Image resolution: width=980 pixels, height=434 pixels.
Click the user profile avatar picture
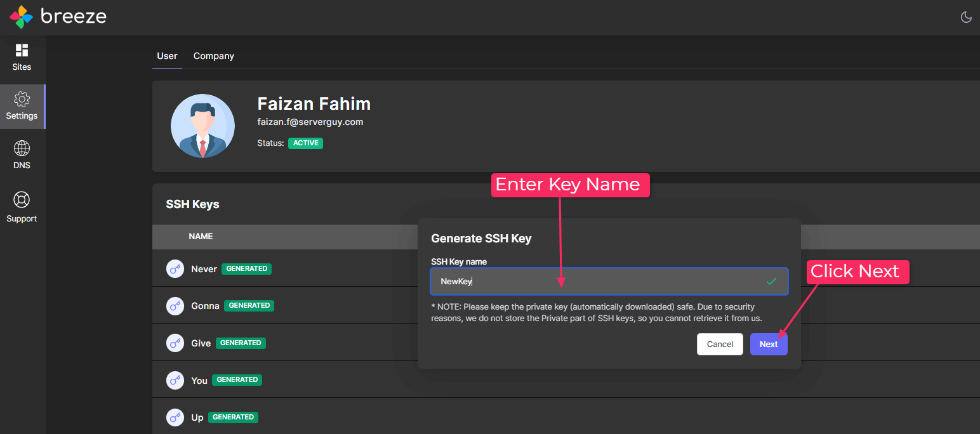[202, 126]
